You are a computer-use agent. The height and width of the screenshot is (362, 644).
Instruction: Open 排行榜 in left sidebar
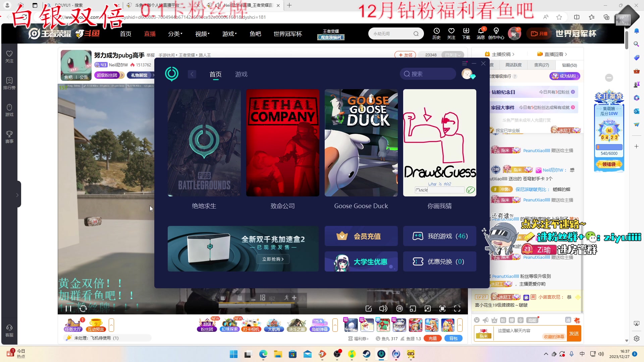click(9, 83)
